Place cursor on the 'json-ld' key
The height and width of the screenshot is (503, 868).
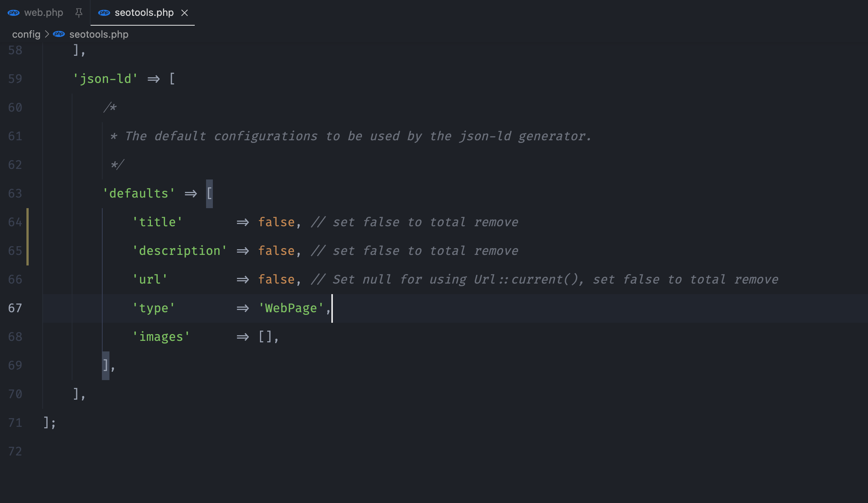[106, 79]
